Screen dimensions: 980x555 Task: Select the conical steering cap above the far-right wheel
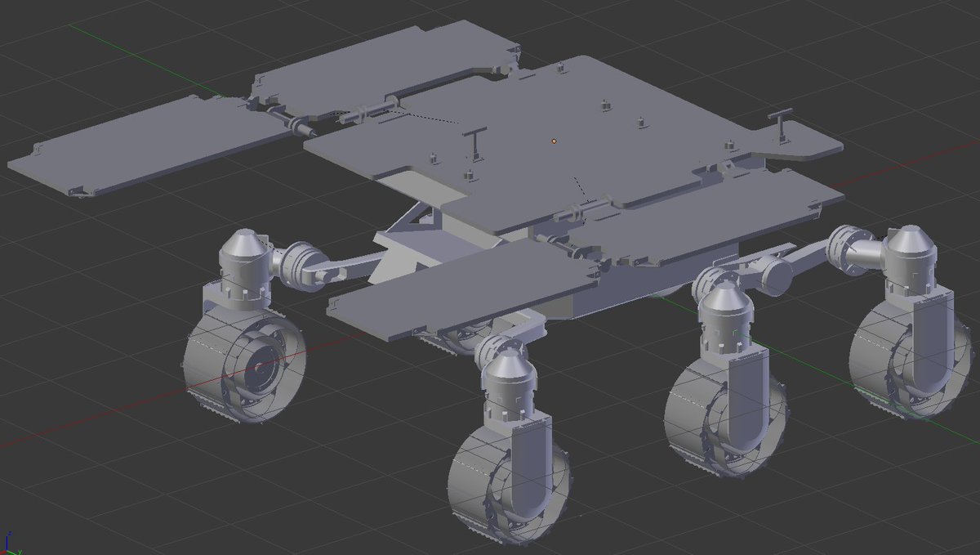(x=911, y=239)
